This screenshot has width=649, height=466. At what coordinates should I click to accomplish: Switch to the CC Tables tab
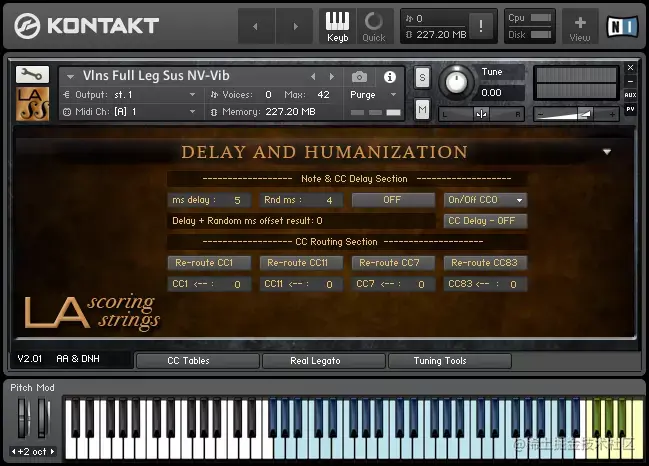point(197,361)
